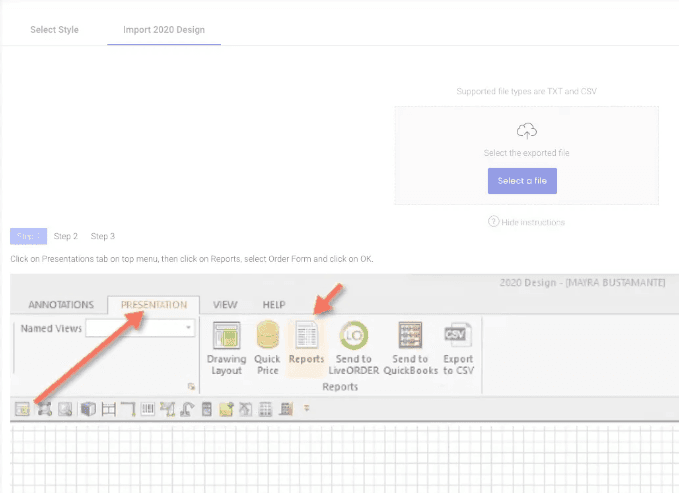Click the 'Named Views' label
Viewport: 679px width, 493px height.
click(51, 328)
